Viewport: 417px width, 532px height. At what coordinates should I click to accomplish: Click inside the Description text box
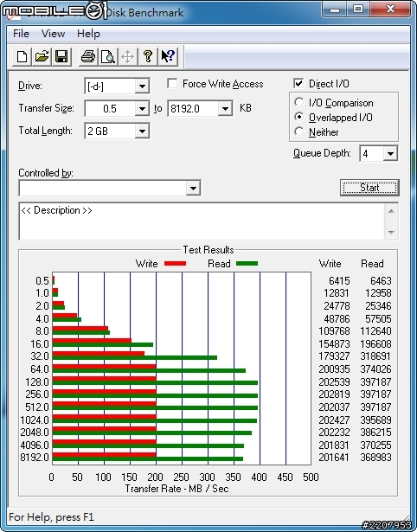pyautogui.click(x=202, y=221)
